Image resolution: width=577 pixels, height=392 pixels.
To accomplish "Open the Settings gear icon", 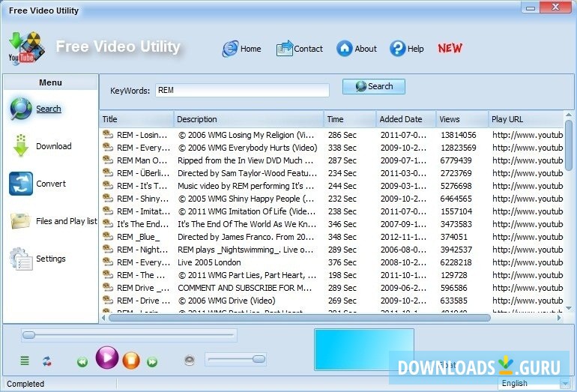I will [x=21, y=259].
